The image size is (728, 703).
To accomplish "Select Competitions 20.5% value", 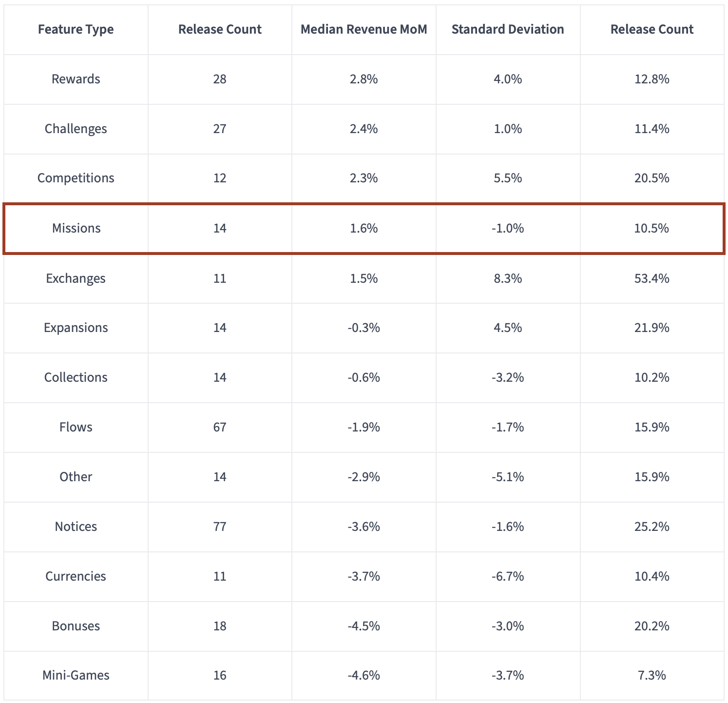I will click(x=652, y=178).
